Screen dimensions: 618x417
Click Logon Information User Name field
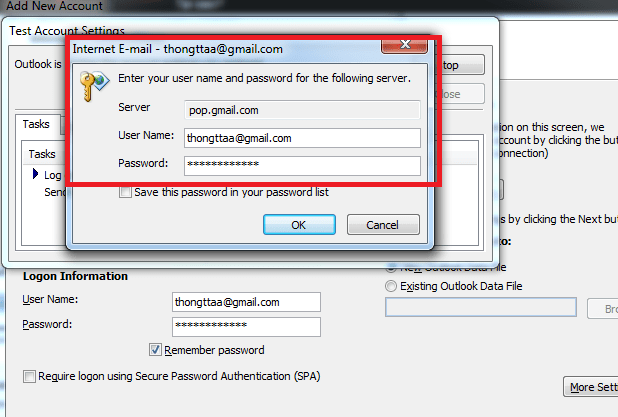click(246, 302)
